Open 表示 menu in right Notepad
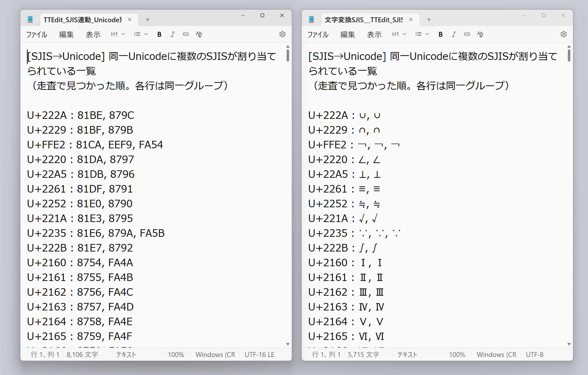The height and width of the screenshot is (375, 588). tap(374, 35)
